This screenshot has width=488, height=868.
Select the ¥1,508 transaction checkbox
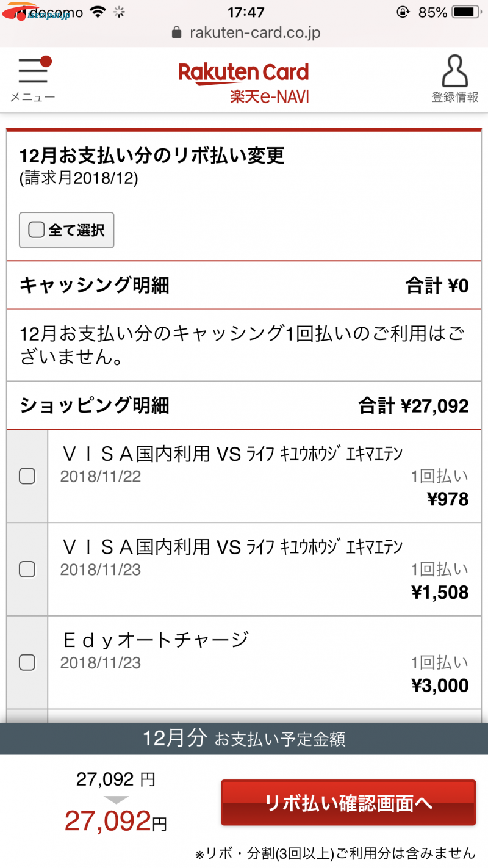point(27,570)
